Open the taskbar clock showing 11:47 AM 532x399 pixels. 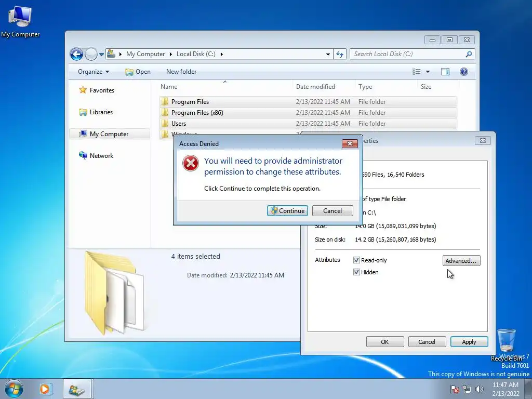pos(506,389)
